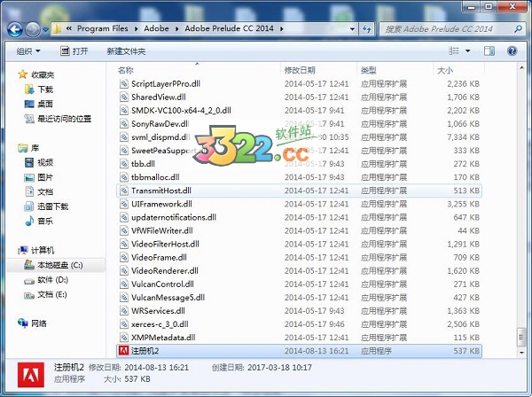Select the VideoRenderer.dll file icon

tap(124, 271)
